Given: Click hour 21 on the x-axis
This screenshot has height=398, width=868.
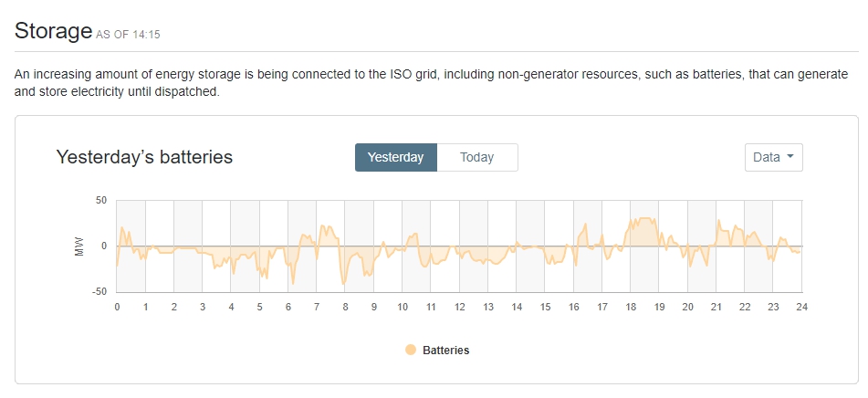Looking at the screenshot, I should click(x=716, y=307).
